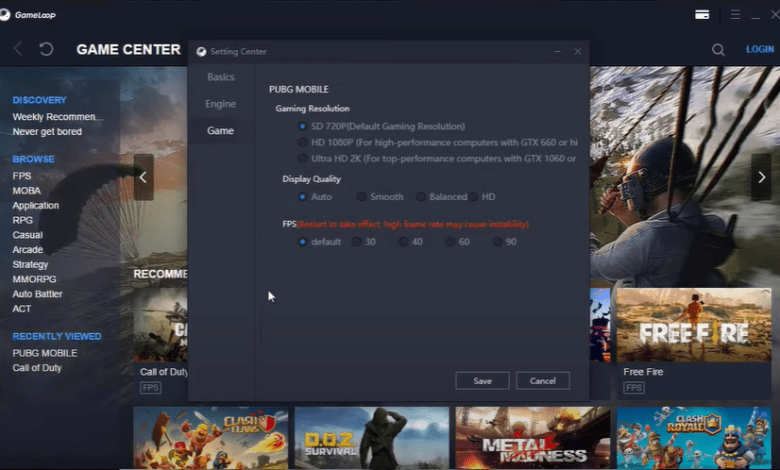The width and height of the screenshot is (780, 470).
Task: Open recently viewed PUBG MOBILE
Action: (x=45, y=353)
